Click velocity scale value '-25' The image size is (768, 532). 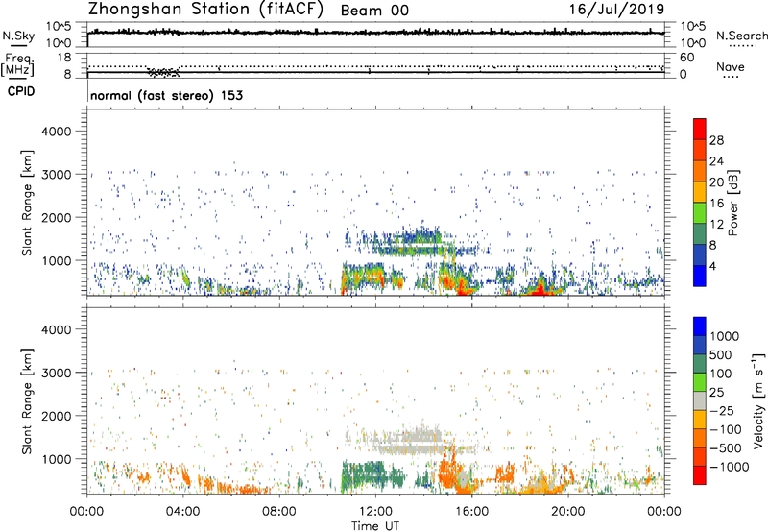pos(720,410)
